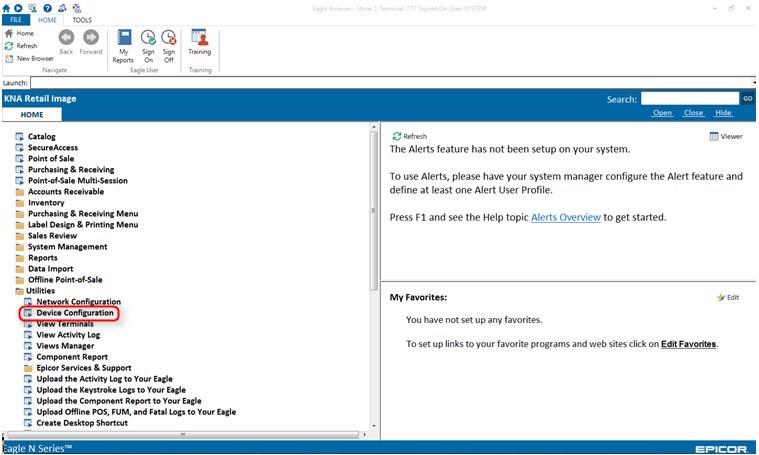Viewport: 759px width, 455px height.
Task: Open the Training ribbon icon
Action: [x=200, y=38]
